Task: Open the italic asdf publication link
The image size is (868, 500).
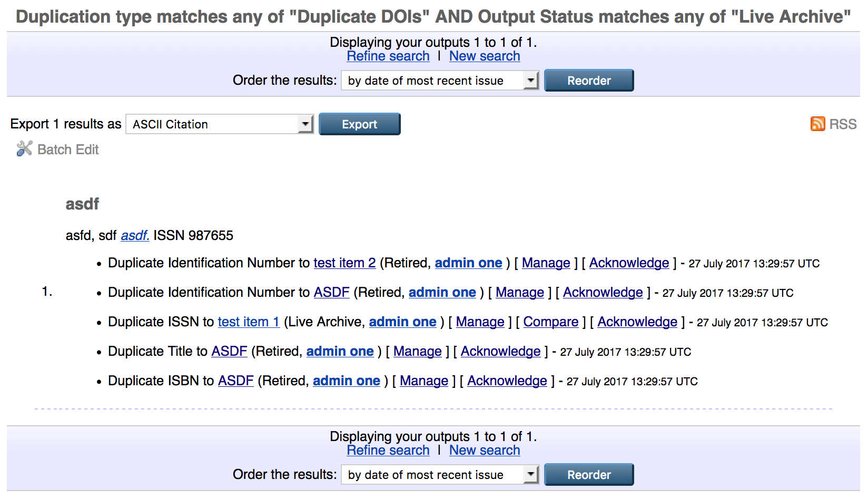Action: point(135,236)
